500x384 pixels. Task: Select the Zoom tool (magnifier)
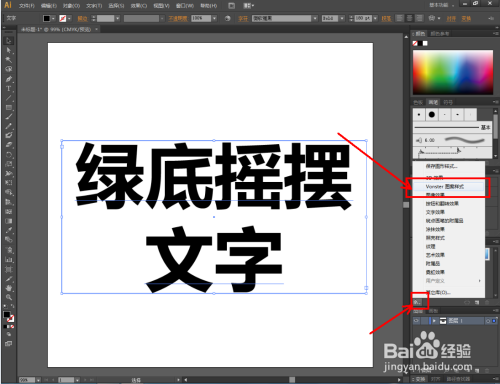pos(9,297)
